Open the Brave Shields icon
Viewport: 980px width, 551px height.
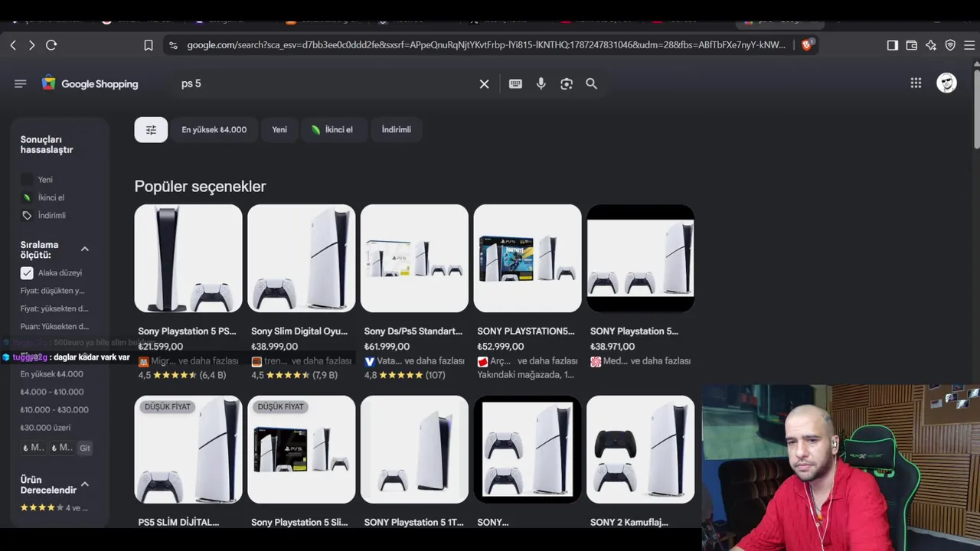[x=806, y=45]
